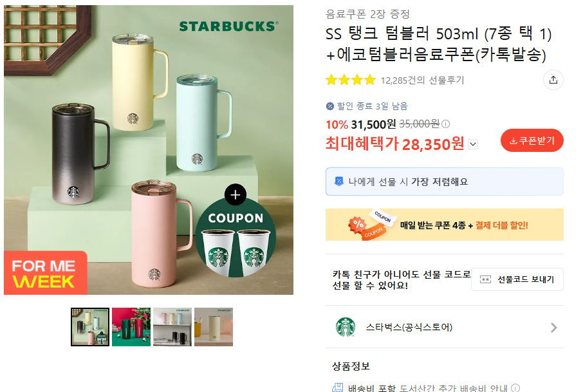Click the shipping icon next to 배송비 포함

[x=337, y=387]
